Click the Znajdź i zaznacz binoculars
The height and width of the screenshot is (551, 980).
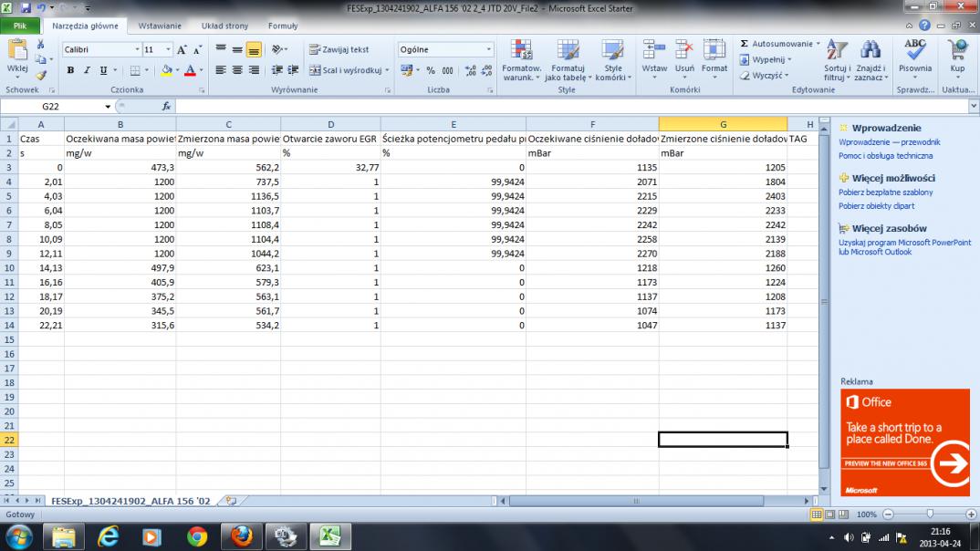(870, 60)
